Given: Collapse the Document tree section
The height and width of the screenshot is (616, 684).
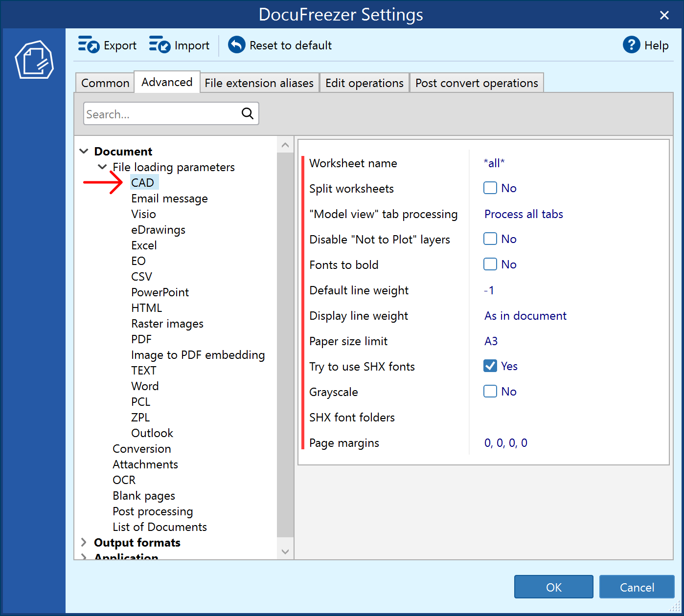Looking at the screenshot, I should [83, 151].
